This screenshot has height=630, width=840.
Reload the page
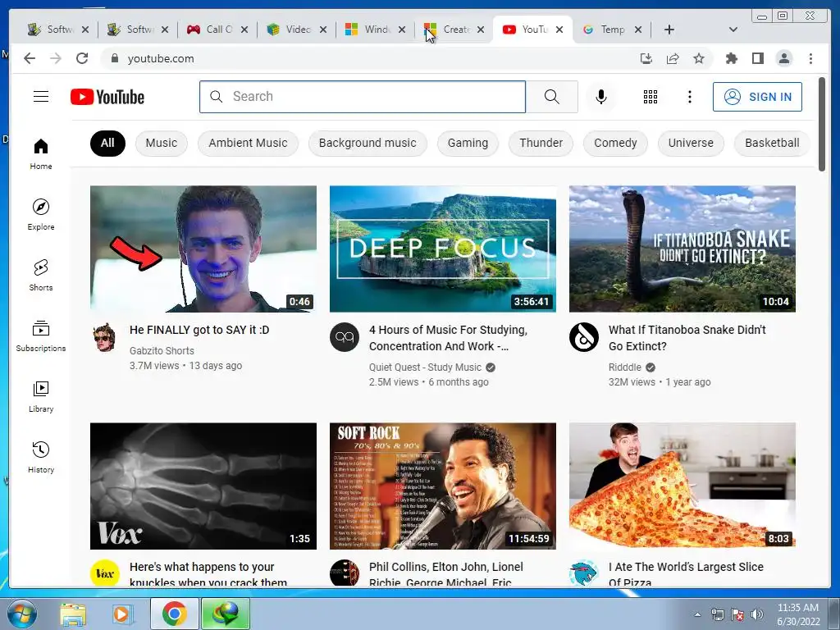82,58
